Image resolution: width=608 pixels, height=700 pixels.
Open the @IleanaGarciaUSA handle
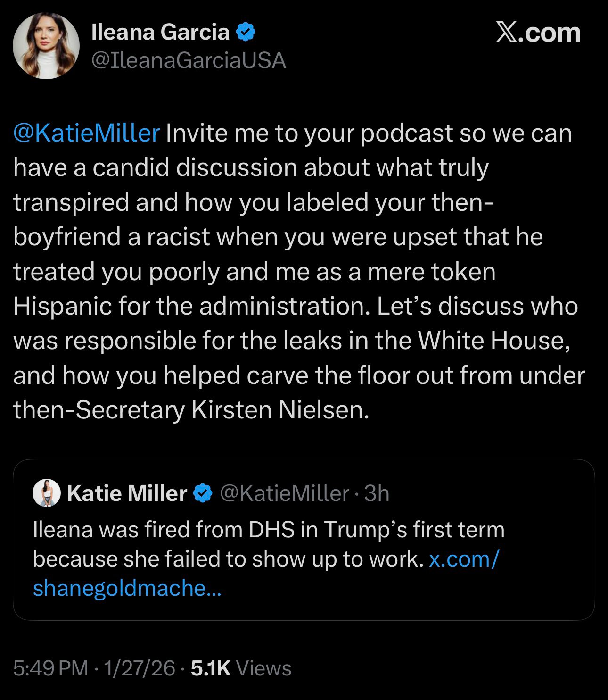coord(188,60)
